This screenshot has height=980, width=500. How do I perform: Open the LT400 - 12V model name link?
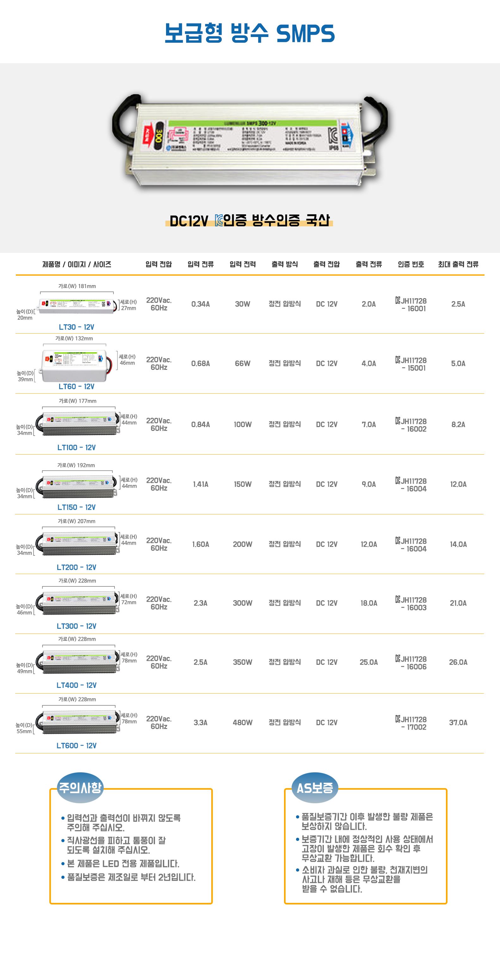(77, 685)
